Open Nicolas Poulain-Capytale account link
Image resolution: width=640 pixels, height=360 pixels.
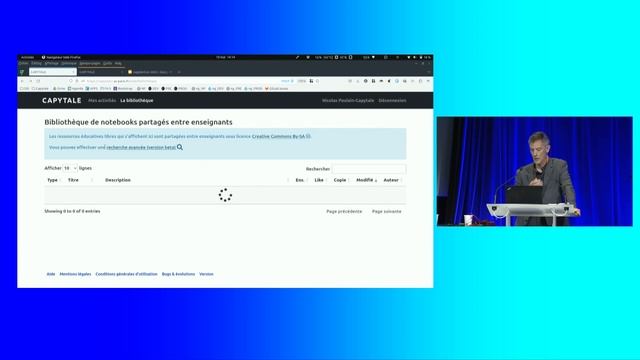coord(348,100)
